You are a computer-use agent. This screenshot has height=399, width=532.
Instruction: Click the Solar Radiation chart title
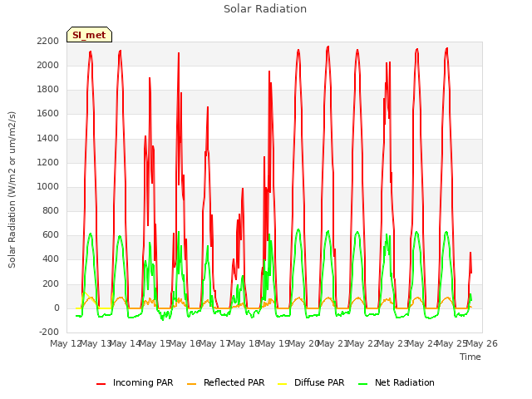pos(265,9)
